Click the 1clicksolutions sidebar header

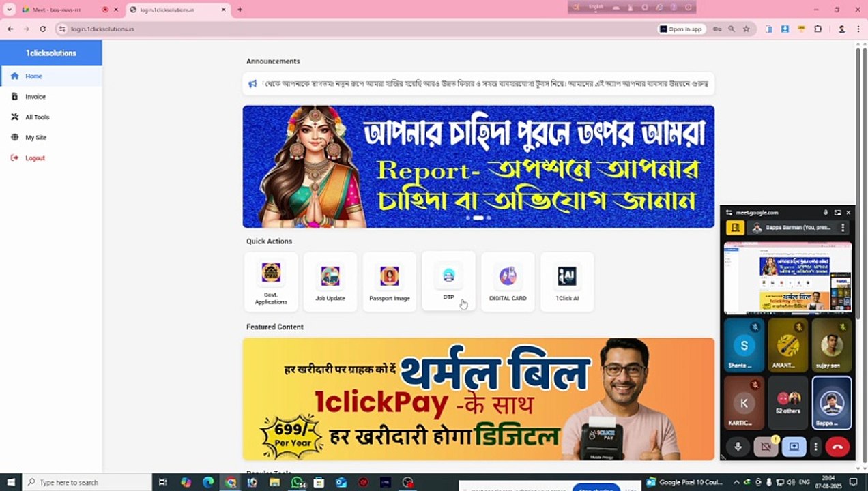pos(51,53)
